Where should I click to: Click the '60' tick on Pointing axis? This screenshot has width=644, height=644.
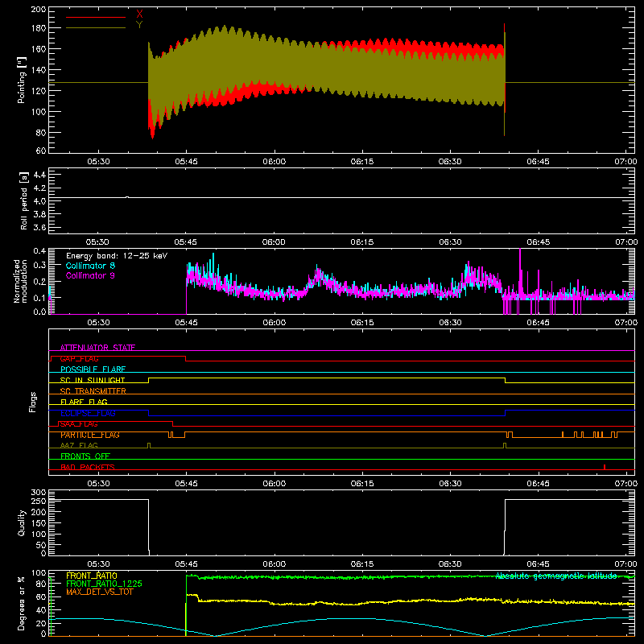(41, 151)
